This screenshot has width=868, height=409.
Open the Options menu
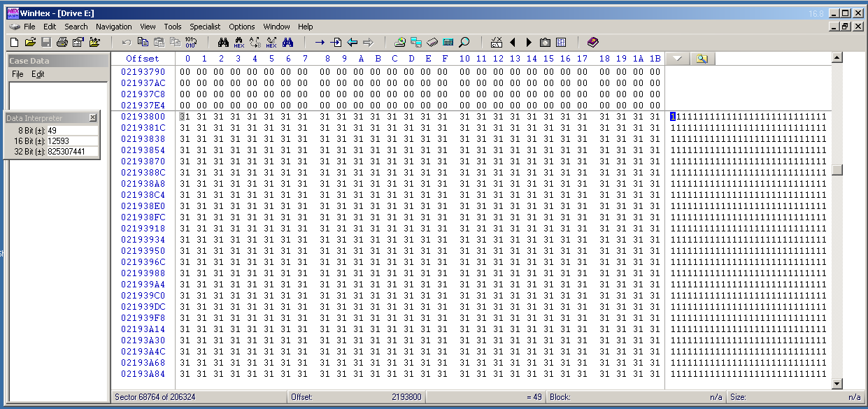pos(242,27)
